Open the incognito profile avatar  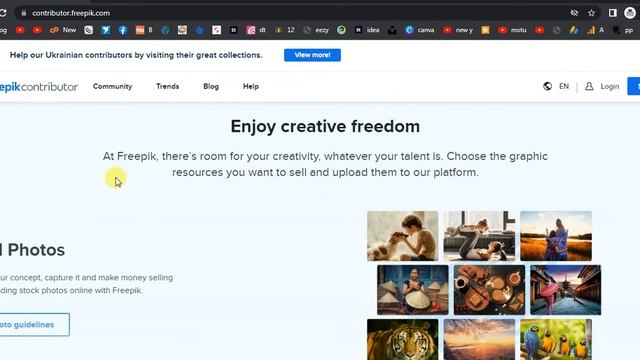coord(630,13)
